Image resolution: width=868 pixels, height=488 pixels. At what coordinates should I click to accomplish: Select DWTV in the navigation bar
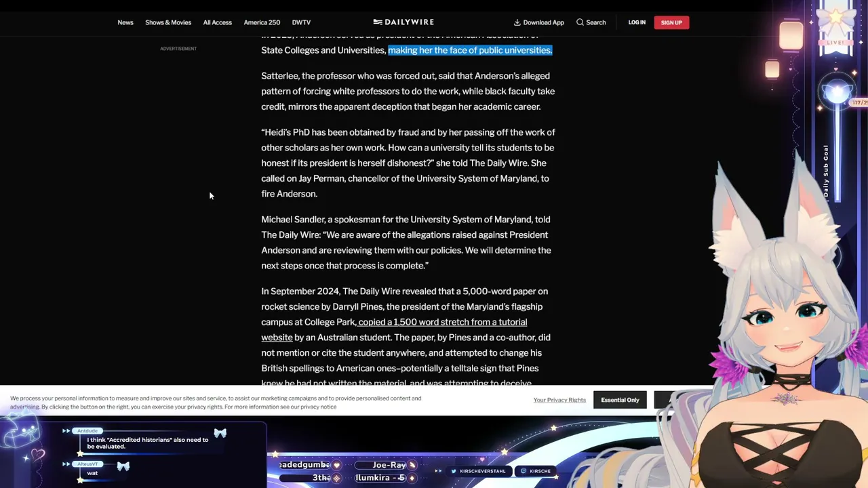click(x=301, y=22)
